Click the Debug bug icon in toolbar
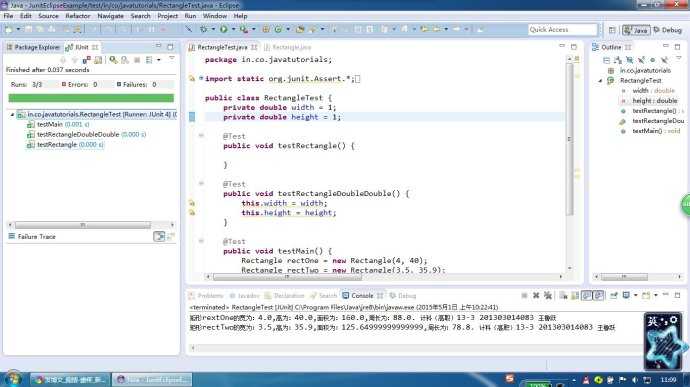 [x=204, y=29]
